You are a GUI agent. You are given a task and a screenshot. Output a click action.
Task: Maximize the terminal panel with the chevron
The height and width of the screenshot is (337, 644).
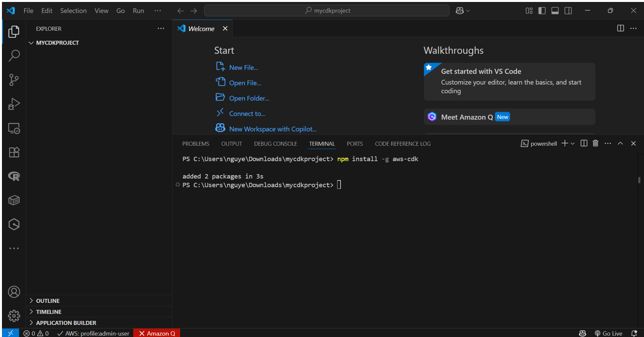[x=620, y=143]
